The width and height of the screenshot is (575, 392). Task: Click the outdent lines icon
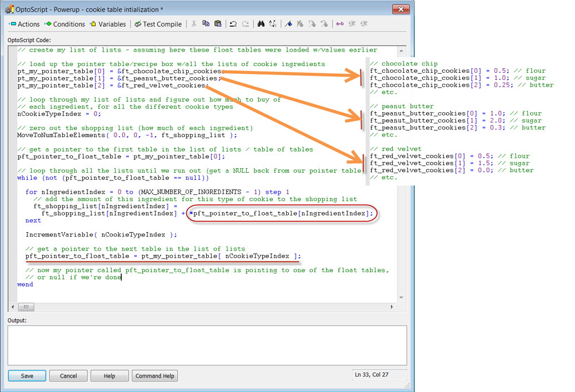coord(364,24)
